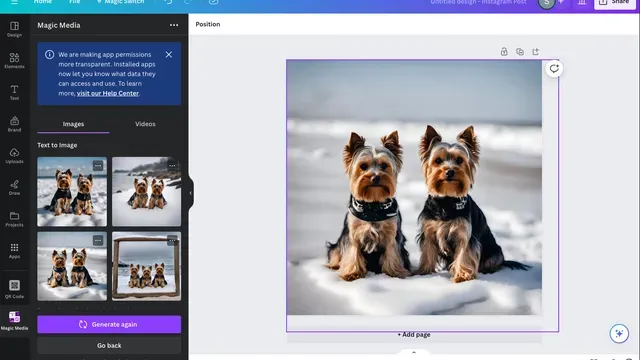Click the Go back button
640x360 pixels.
pyautogui.click(x=109, y=345)
